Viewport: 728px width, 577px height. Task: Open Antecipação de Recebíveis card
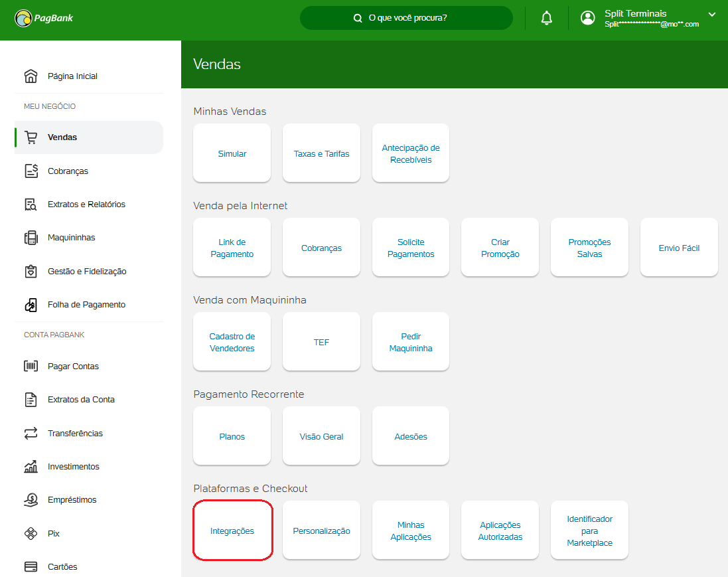410,153
